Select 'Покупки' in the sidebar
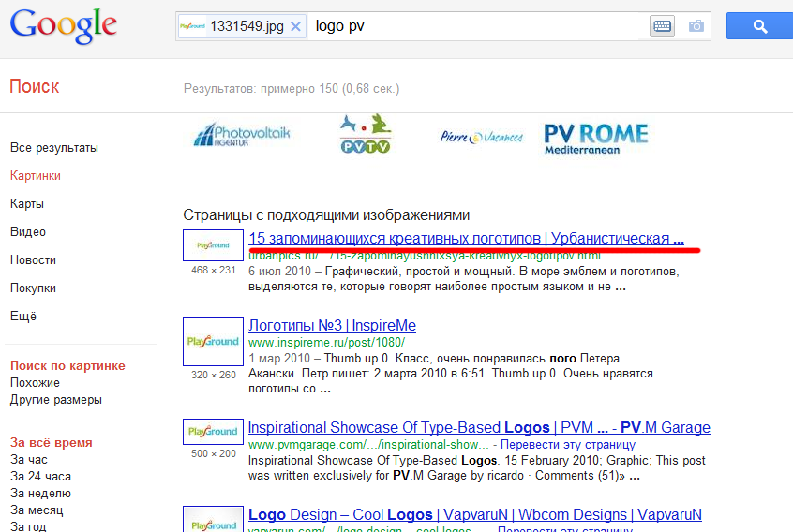793x532 pixels. pos(33,288)
